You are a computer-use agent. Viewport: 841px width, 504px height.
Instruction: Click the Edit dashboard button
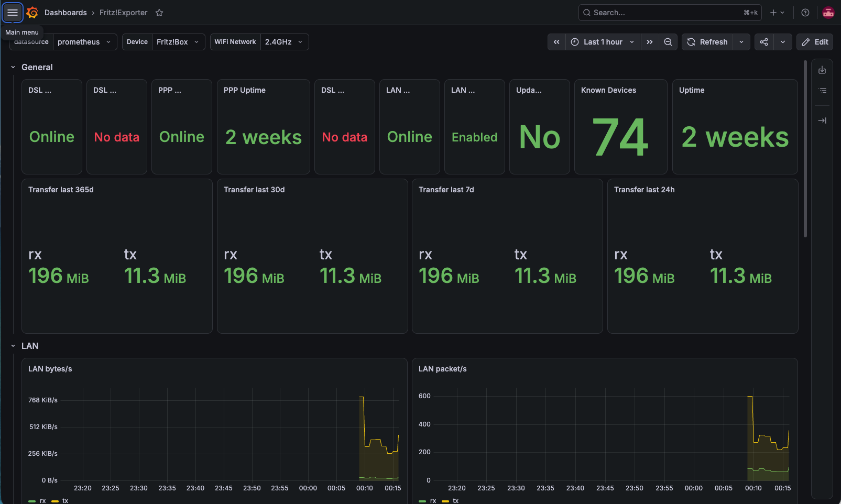[815, 42]
